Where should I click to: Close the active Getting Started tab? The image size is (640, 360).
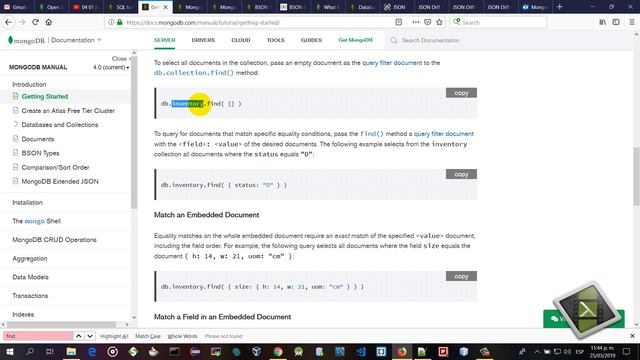click(165, 7)
